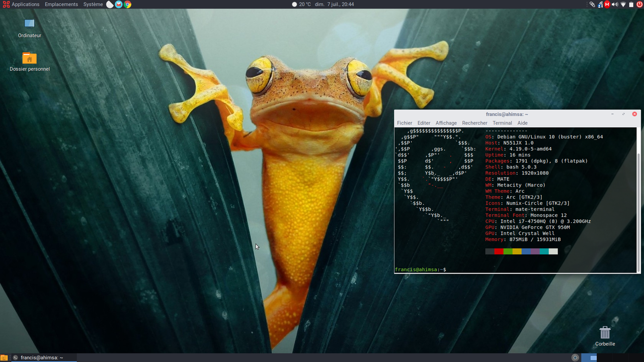The image size is (644, 362).
Task: Open the weather applet showing 20 °C
Action: [x=301, y=4]
